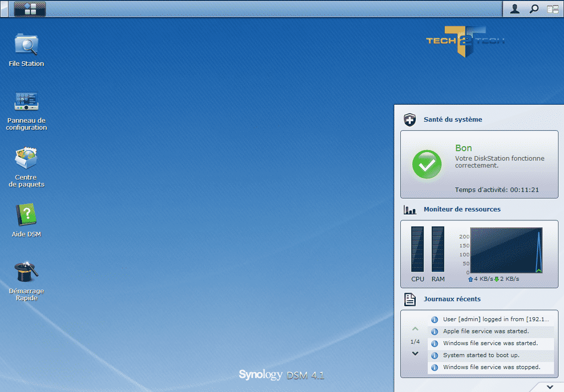This screenshot has height=392, width=564.
Task: Open the main menu grid button
Action: click(30, 9)
